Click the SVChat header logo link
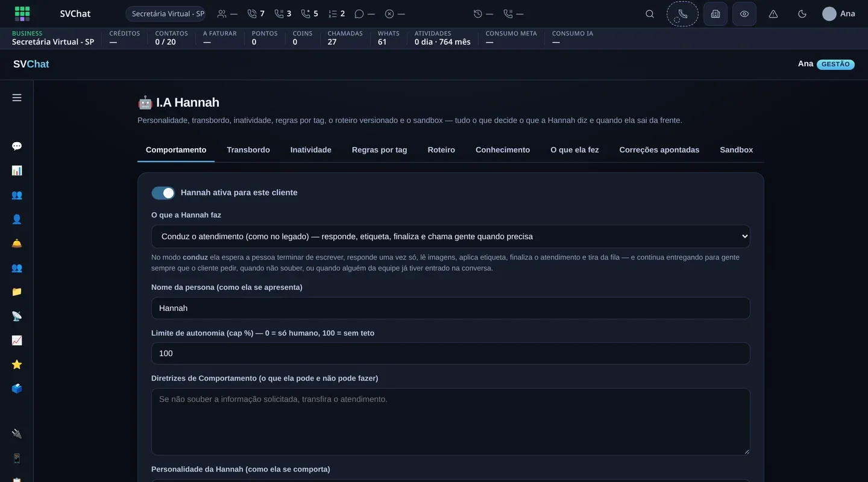868x482 pixels. pos(31,64)
